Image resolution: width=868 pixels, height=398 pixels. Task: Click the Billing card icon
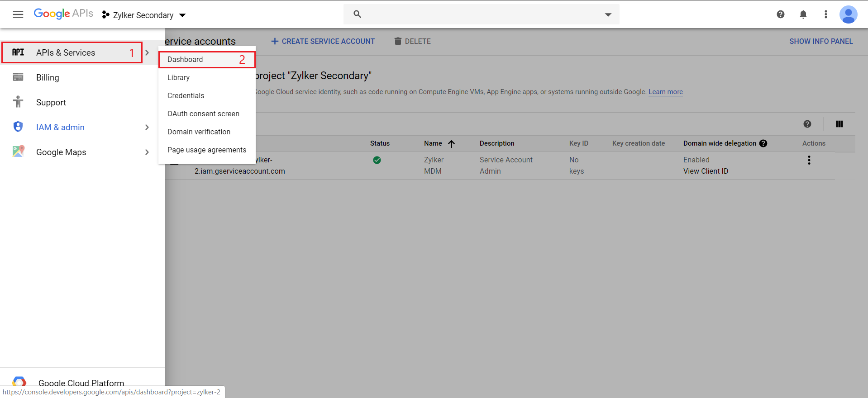point(18,77)
